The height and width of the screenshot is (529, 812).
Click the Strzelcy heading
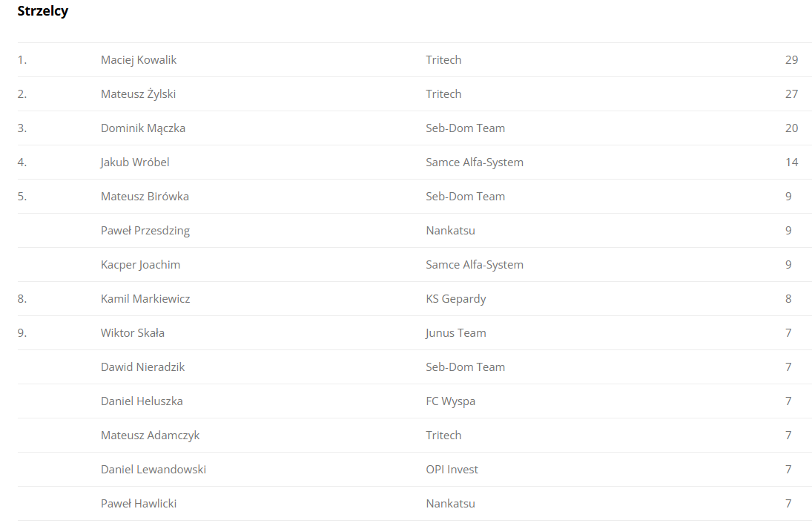pyautogui.click(x=42, y=11)
